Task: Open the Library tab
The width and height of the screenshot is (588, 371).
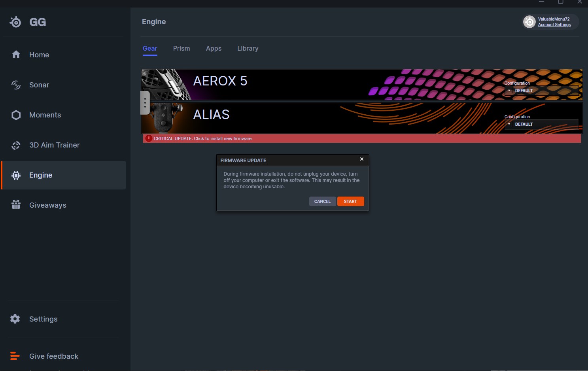Action: pyautogui.click(x=248, y=48)
